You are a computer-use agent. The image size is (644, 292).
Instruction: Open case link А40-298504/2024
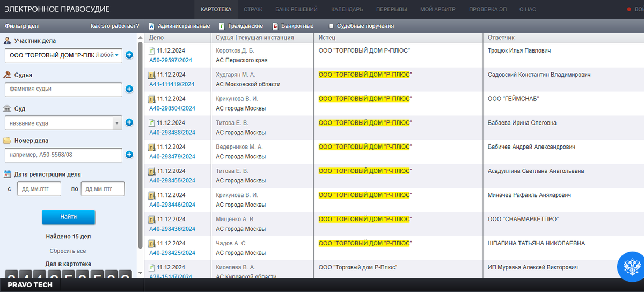172,108
